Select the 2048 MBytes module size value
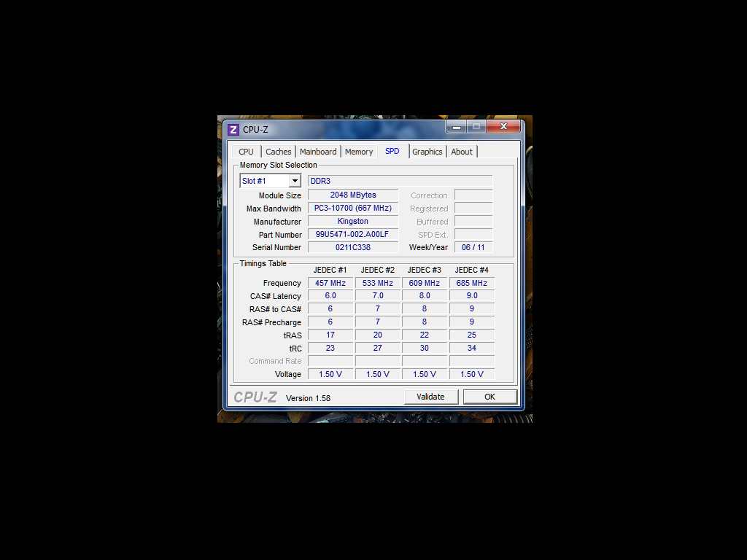The image size is (747, 560). point(353,195)
